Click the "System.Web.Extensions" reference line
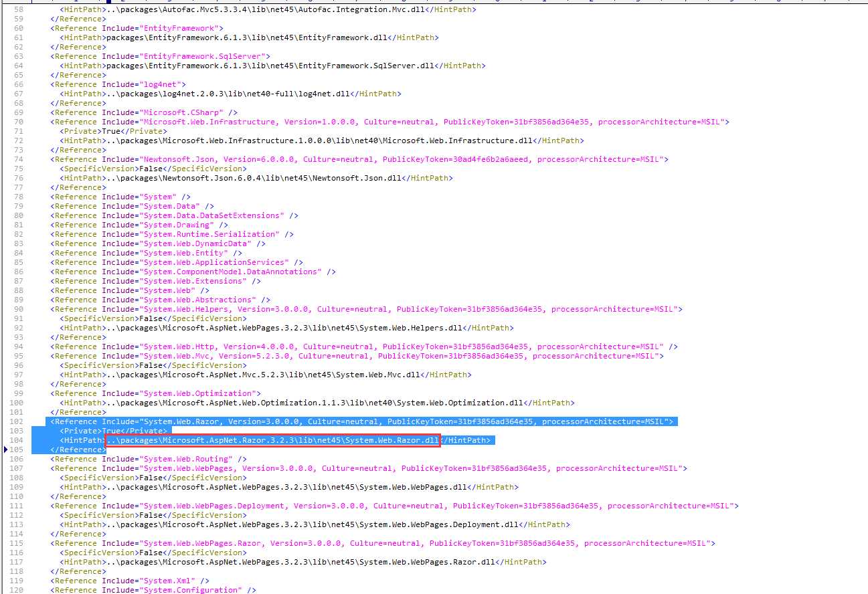This screenshot has width=868, height=594. [155, 281]
